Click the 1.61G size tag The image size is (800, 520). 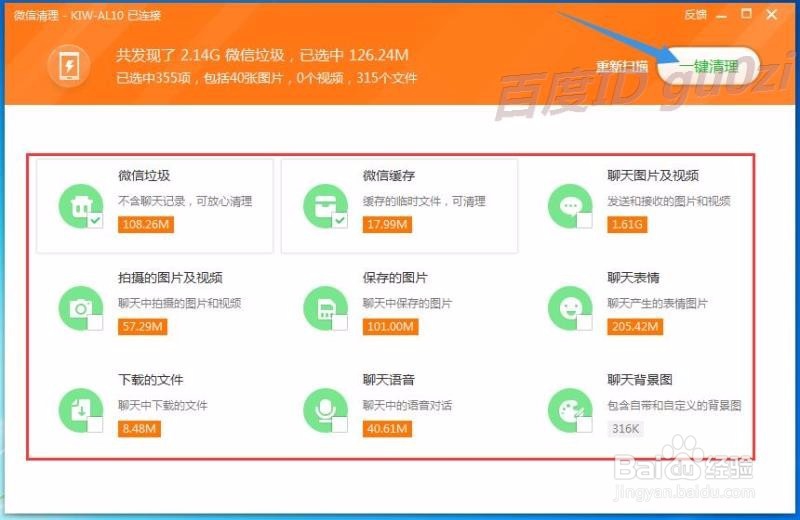coord(627,225)
